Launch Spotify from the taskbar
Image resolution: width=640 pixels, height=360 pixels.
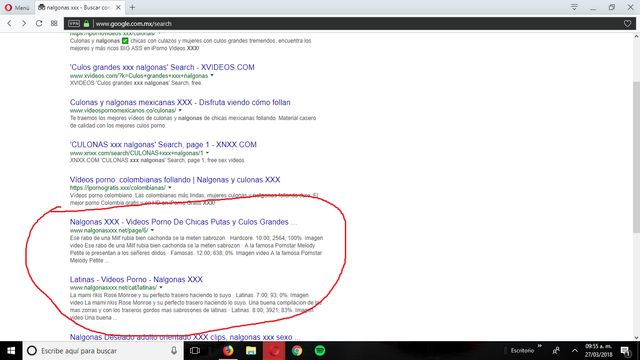point(320,351)
